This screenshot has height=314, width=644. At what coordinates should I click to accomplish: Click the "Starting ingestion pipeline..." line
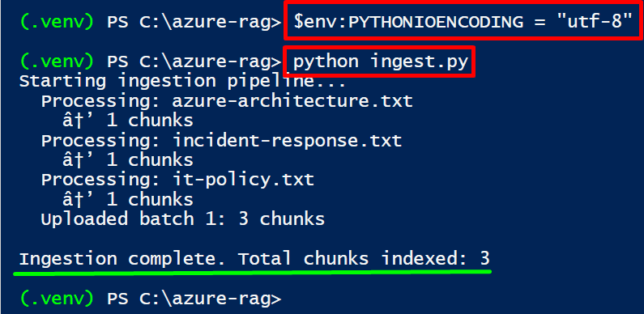click(x=183, y=81)
